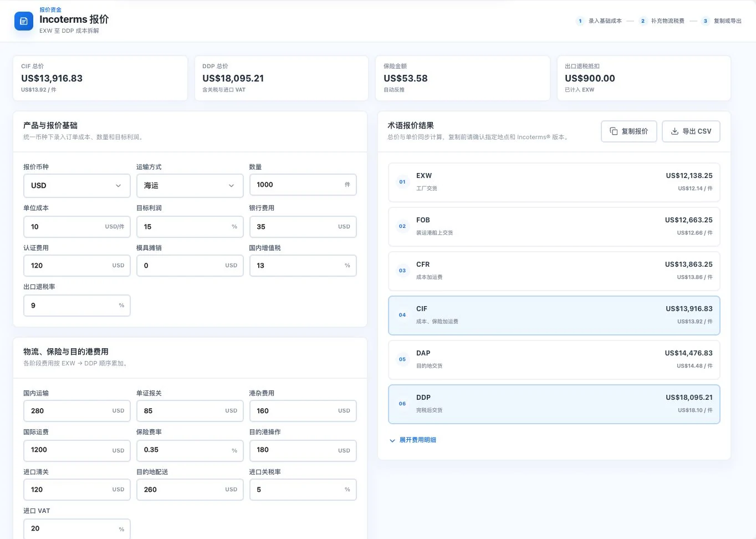Viewport: 756px width, 539px height.
Task: Click the copy icon in 复制报价 button
Action: point(614,131)
